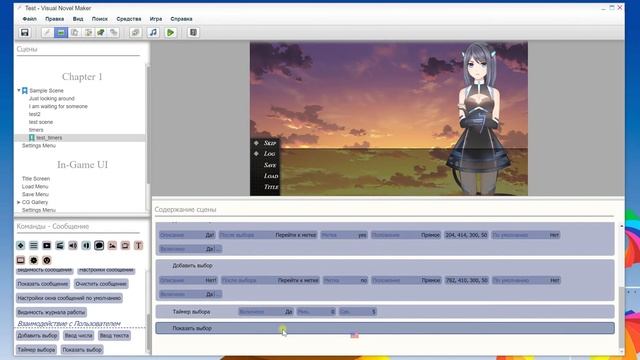Select the speaker sound commands category
The height and width of the screenshot is (360, 640).
[x=73, y=245]
